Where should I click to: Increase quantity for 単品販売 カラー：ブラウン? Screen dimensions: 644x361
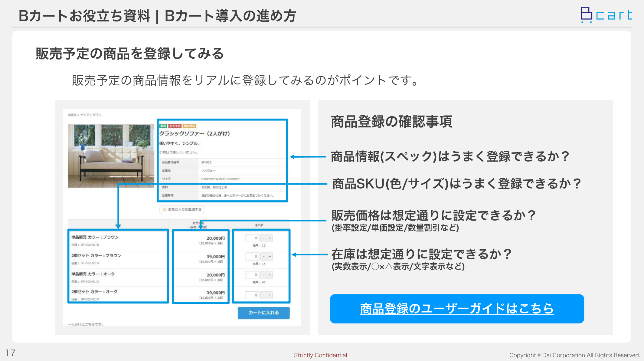(x=270, y=238)
